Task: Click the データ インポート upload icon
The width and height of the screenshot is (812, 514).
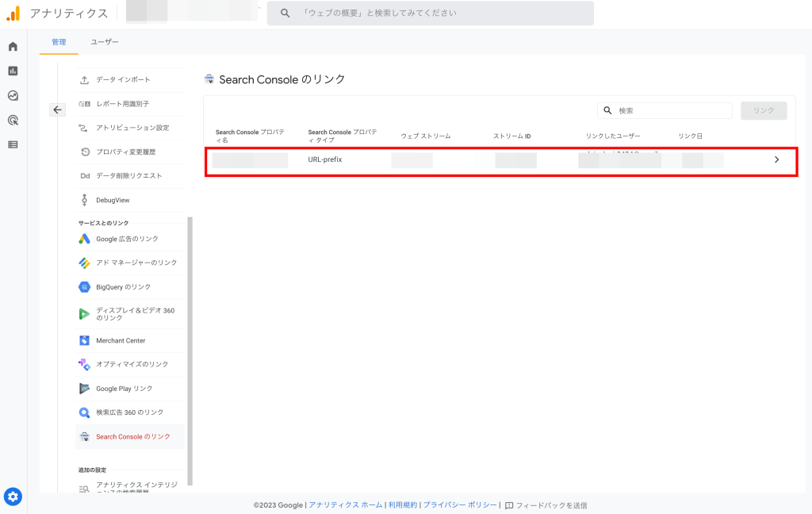Action: pyautogui.click(x=84, y=80)
